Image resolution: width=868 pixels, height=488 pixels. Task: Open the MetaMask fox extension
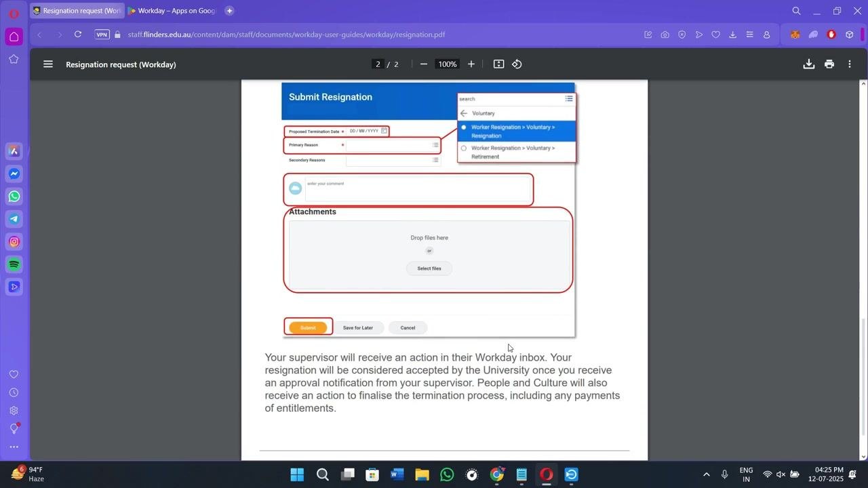click(795, 35)
